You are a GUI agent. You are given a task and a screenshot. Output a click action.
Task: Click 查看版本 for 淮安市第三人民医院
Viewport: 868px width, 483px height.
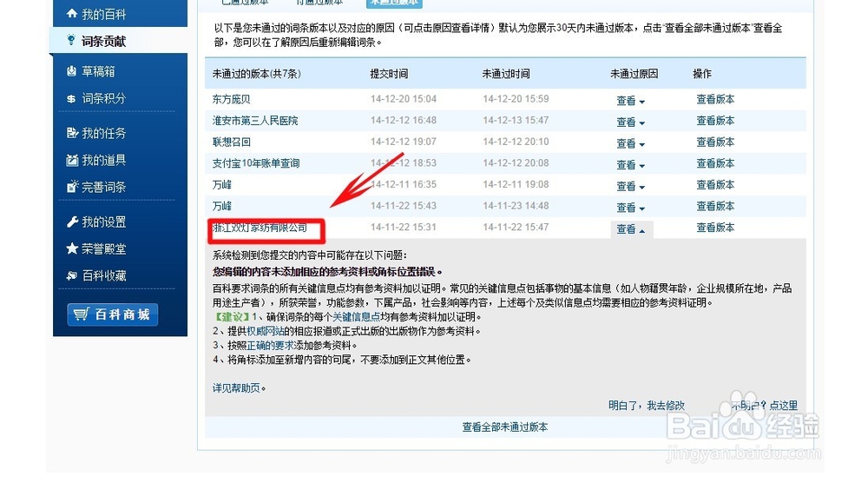click(715, 120)
